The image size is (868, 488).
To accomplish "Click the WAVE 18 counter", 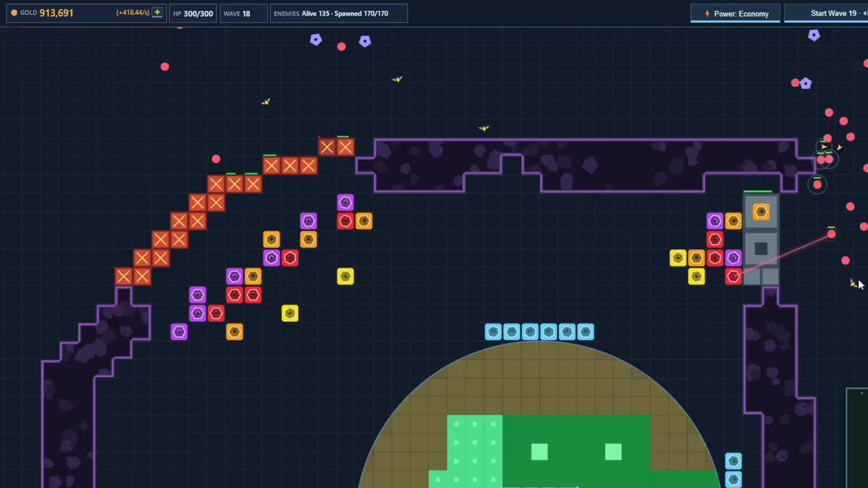I will pos(243,13).
